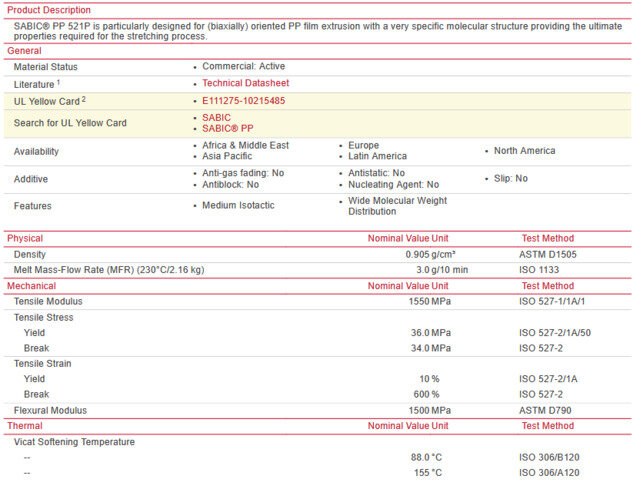
Task: Click the 'Latin America' availability entry
Action: click(x=377, y=156)
